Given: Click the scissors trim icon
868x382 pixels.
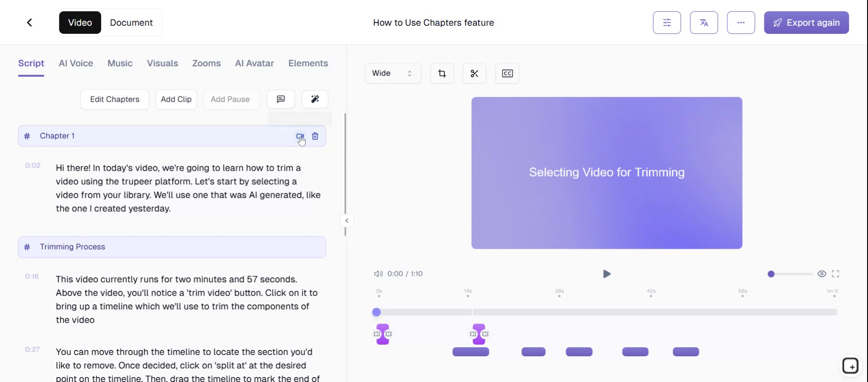Looking at the screenshot, I should tap(475, 73).
